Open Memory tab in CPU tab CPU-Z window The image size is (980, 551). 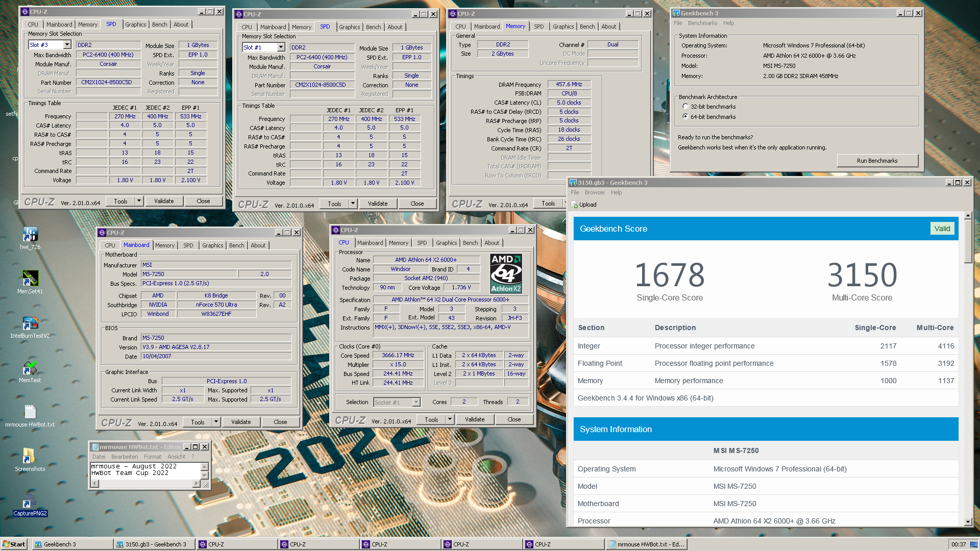(398, 243)
